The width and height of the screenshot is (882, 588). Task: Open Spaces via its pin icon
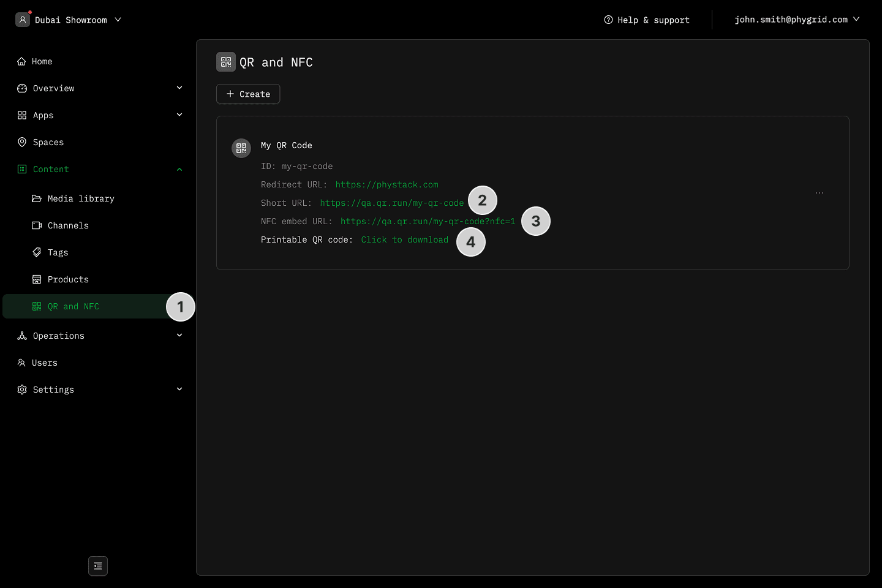tap(22, 142)
